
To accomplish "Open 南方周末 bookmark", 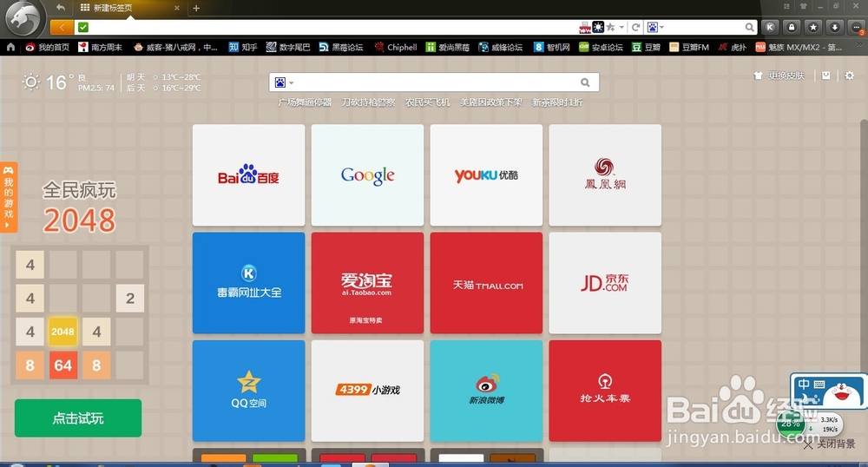I will click(100, 47).
